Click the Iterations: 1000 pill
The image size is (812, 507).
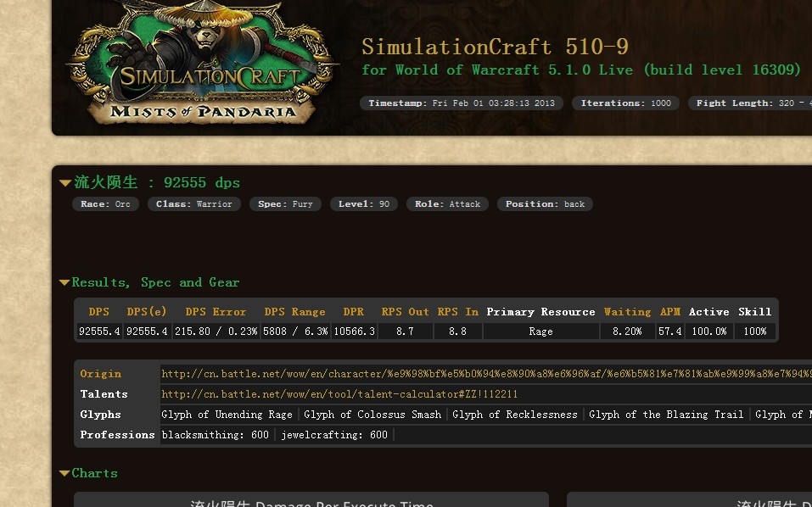625,103
